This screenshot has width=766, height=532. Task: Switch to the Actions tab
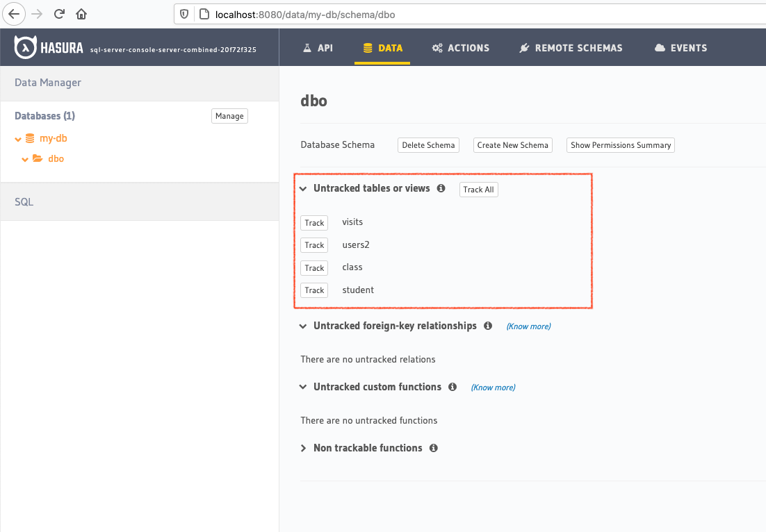point(460,48)
